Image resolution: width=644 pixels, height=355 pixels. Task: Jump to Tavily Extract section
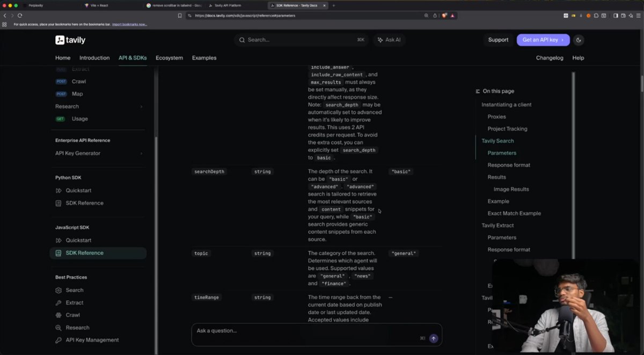497,225
